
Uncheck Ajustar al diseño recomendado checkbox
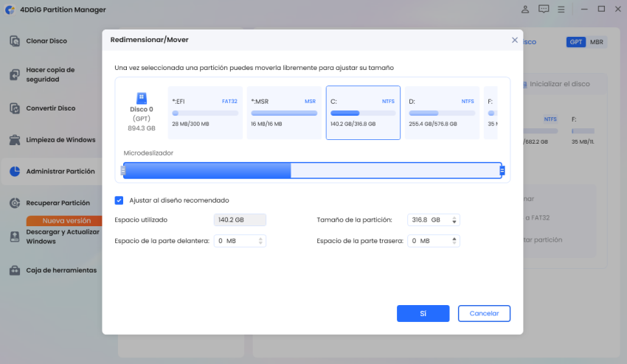(x=119, y=200)
